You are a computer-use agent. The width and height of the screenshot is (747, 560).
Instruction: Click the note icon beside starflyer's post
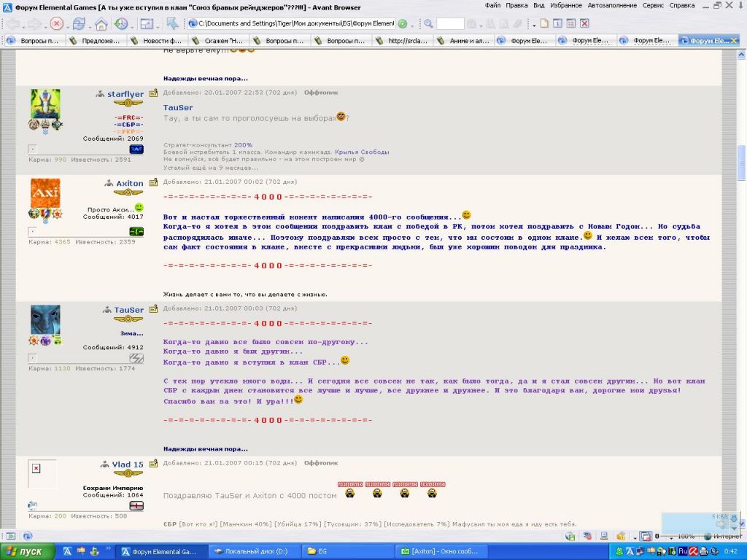(x=153, y=94)
